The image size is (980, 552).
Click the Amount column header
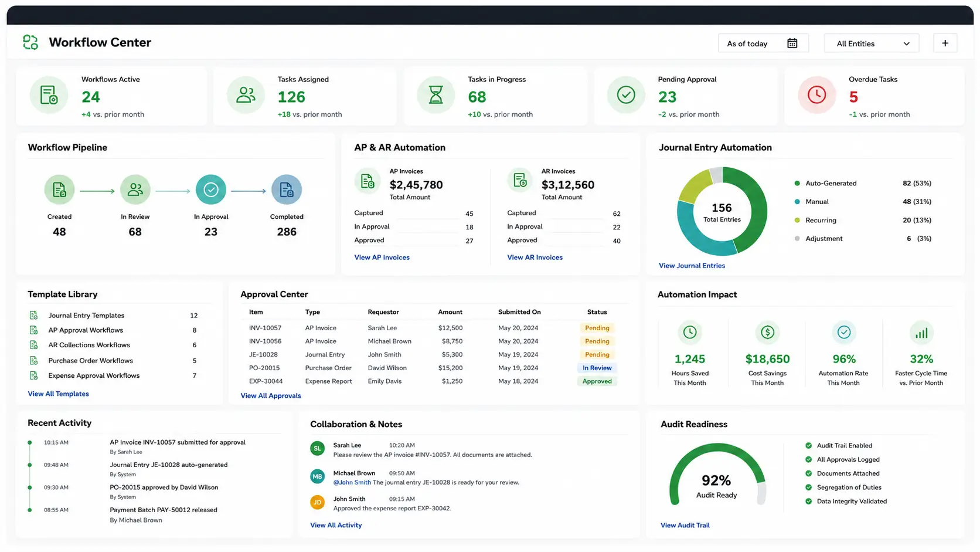click(450, 312)
